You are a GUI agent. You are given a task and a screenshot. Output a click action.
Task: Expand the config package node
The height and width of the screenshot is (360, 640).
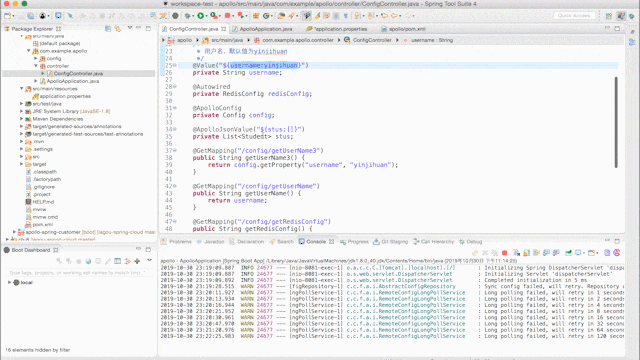click(x=36, y=58)
